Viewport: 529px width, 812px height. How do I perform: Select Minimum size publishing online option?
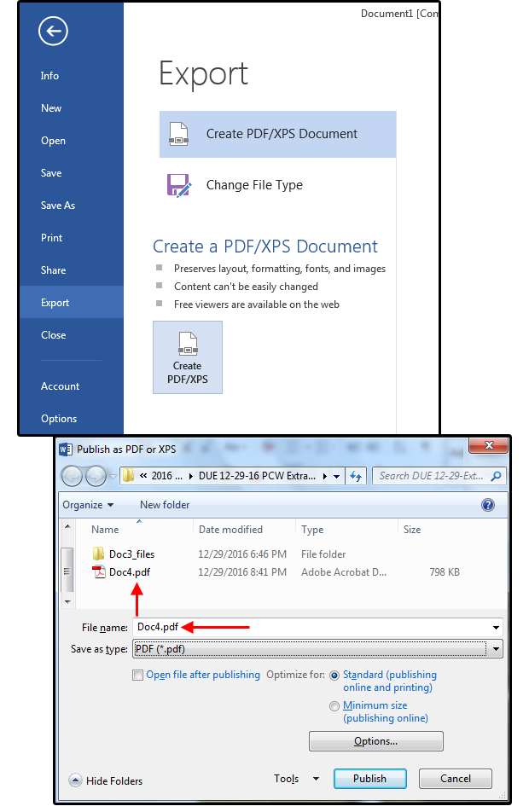tap(334, 706)
